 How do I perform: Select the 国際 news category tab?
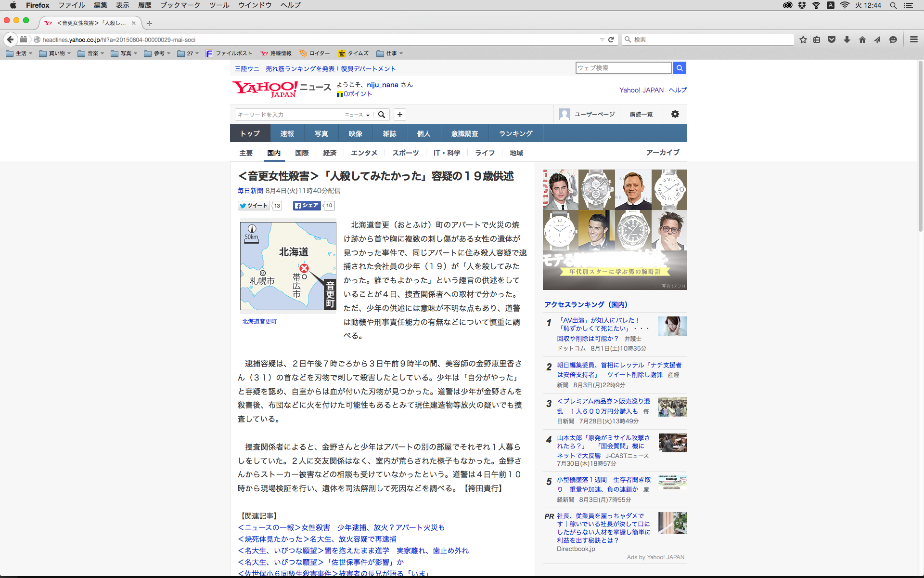coord(302,153)
